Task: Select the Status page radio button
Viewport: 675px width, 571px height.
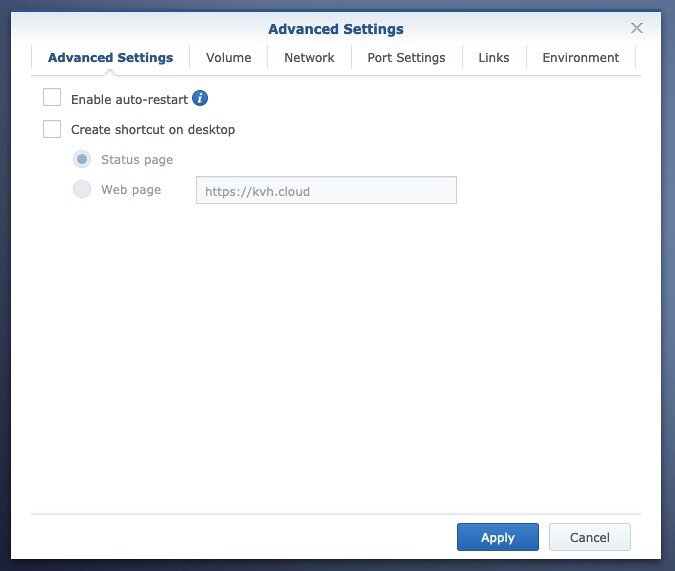Action: click(82, 159)
